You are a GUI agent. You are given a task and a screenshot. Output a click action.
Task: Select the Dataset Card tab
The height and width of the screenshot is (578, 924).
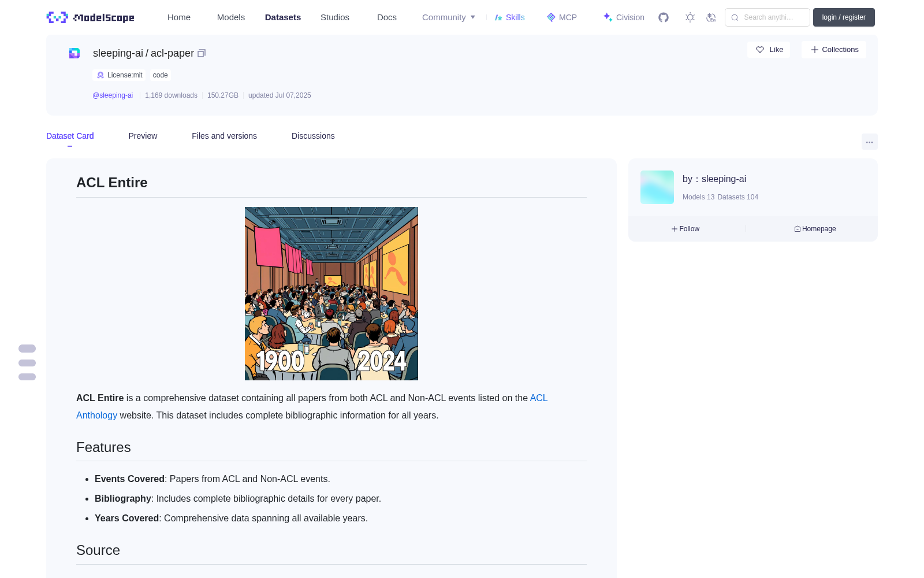[x=70, y=136]
